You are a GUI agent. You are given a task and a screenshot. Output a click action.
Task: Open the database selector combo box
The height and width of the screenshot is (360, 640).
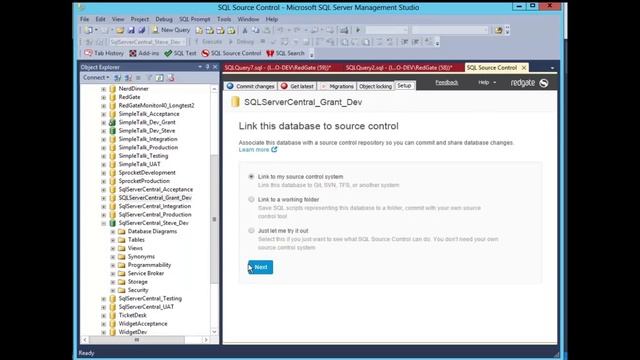148,42
